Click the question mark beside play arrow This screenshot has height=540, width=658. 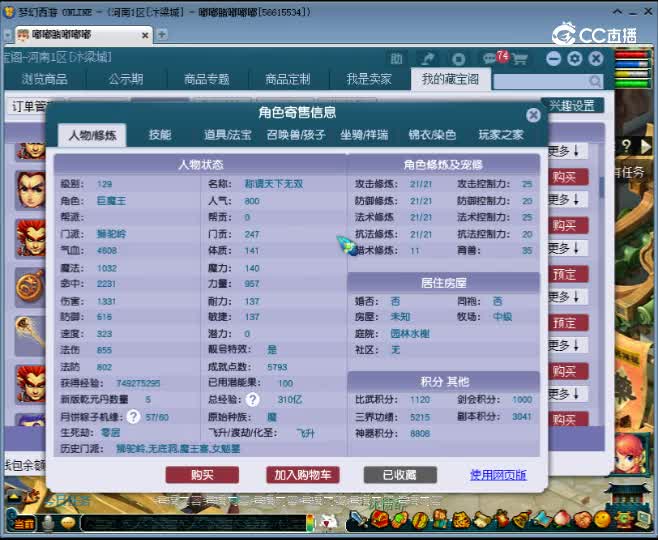tap(626, 146)
